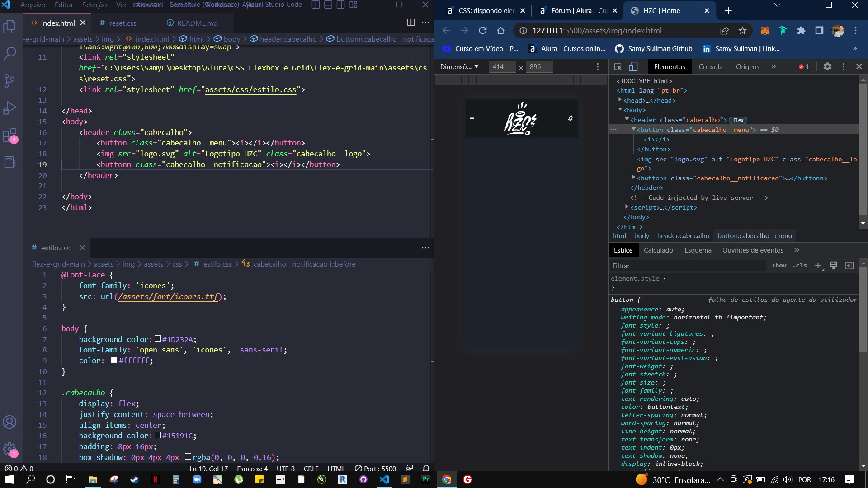Open the Extensions view with badge
The image size is (868, 488).
point(9,136)
